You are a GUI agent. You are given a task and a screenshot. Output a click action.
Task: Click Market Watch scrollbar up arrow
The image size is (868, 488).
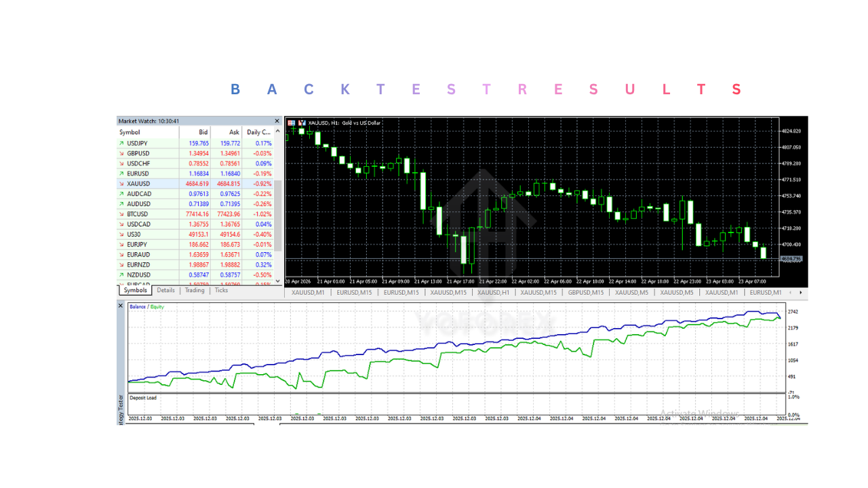pos(277,133)
